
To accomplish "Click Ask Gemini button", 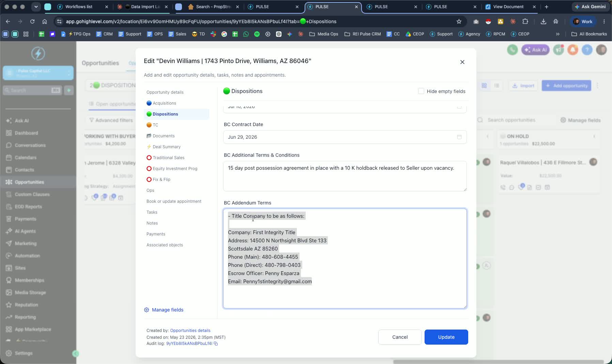I will (x=590, y=7).
